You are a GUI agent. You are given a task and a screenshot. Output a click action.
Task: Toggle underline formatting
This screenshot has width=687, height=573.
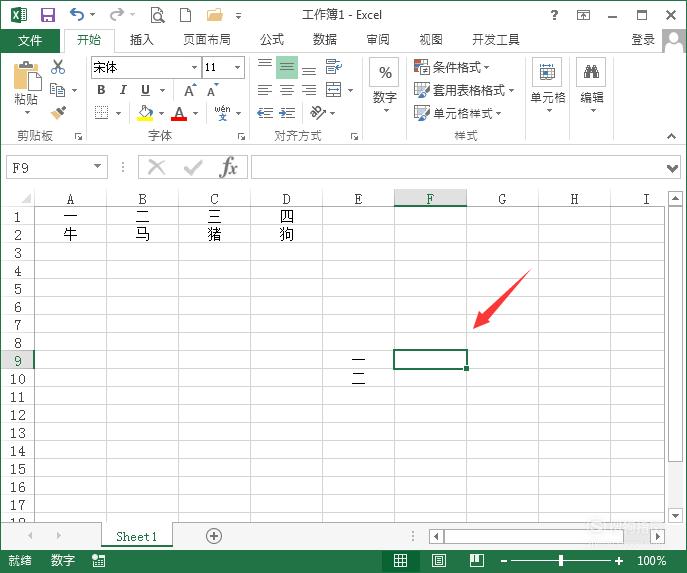[145, 90]
